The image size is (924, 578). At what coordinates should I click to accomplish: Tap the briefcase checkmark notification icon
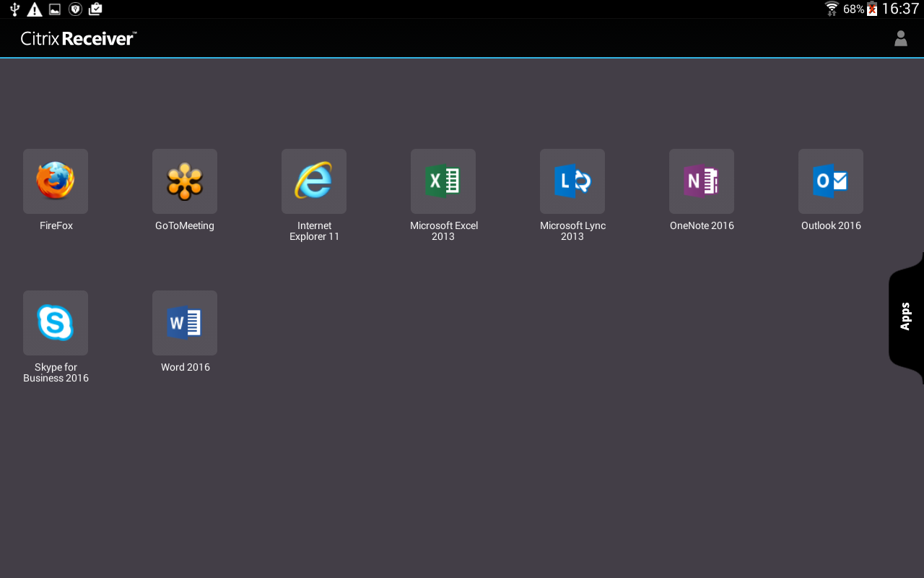tap(95, 9)
